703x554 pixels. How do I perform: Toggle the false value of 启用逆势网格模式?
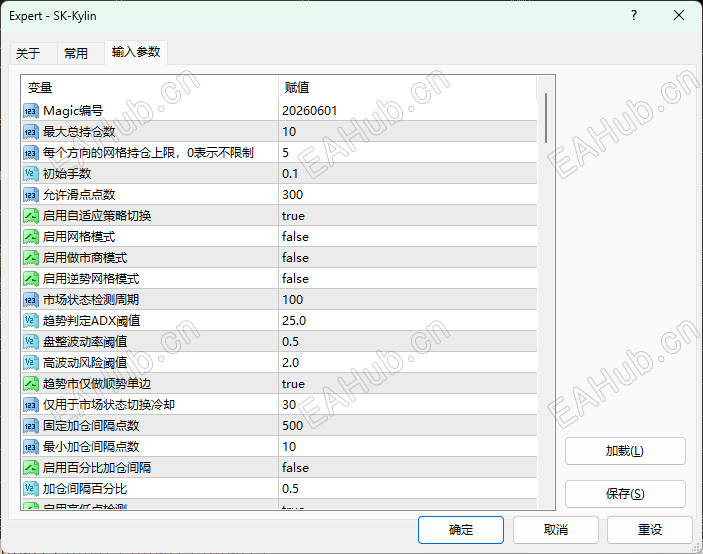(x=295, y=279)
